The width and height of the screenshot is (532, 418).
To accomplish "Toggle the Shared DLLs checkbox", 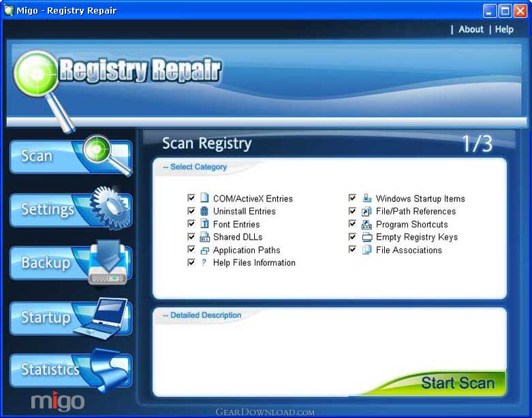I will click(191, 237).
